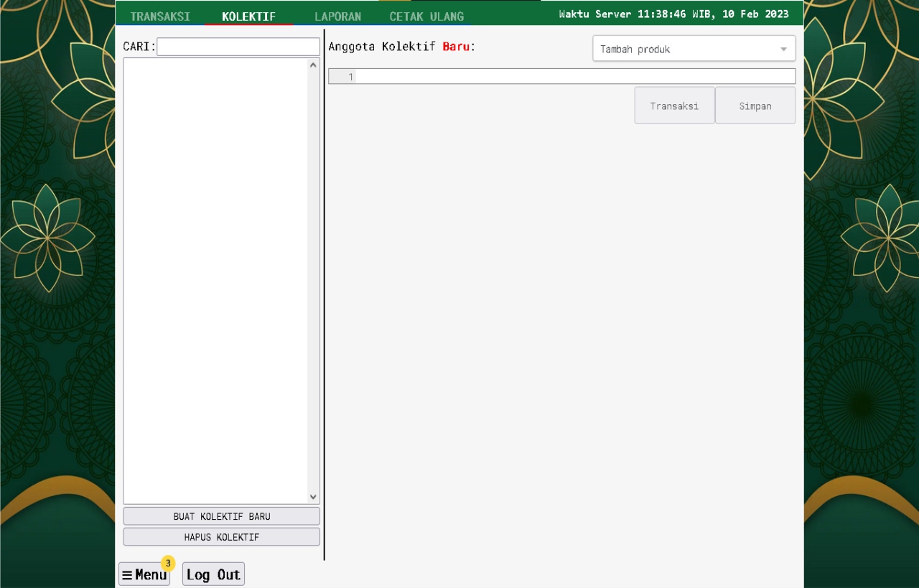Click inside the empty kolektif list box

click(x=215, y=280)
